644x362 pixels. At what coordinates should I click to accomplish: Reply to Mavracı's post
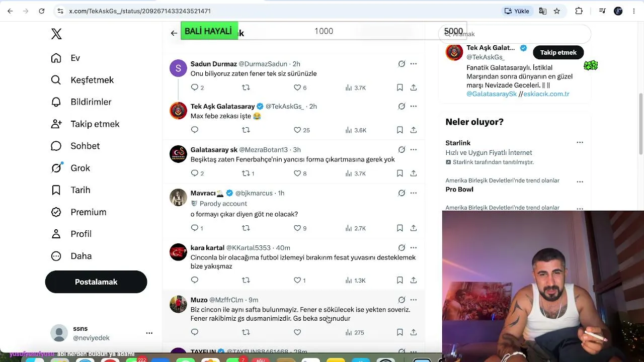[195, 228]
